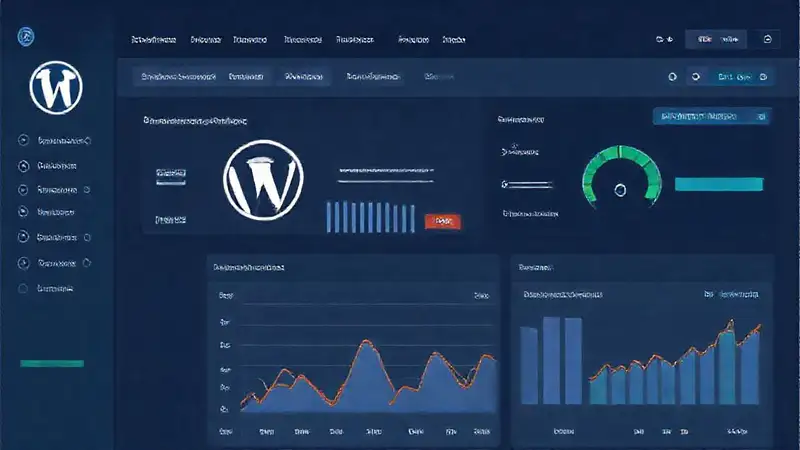Click the highlighted blue button above the gauge

[x=712, y=117]
